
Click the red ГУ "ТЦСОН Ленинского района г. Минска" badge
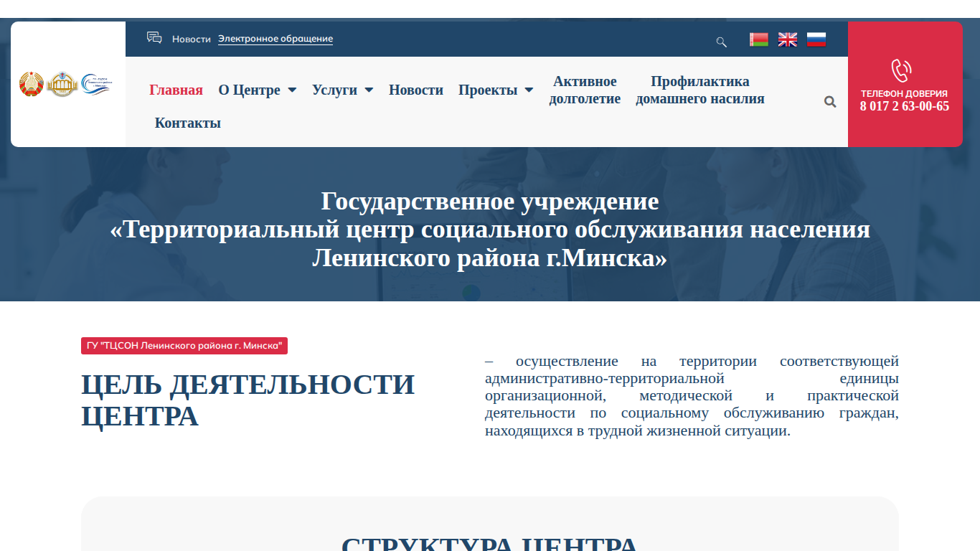pyautogui.click(x=184, y=346)
